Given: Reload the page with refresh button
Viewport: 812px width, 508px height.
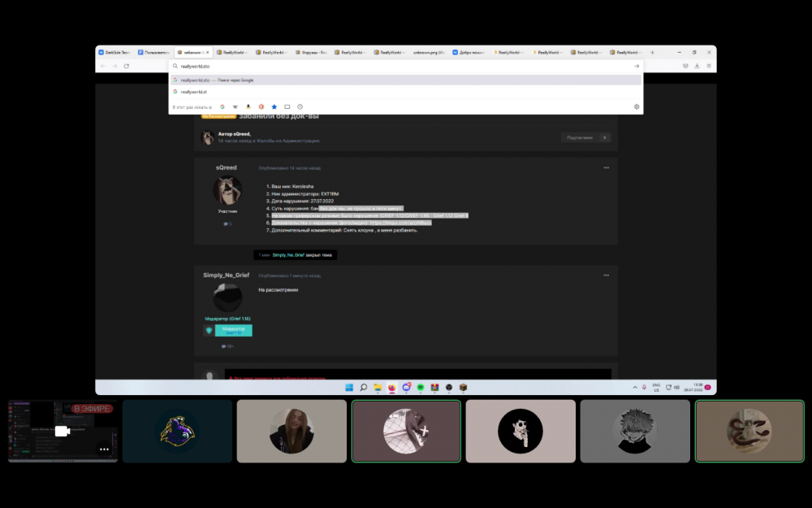Looking at the screenshot, I should [127, 67].
